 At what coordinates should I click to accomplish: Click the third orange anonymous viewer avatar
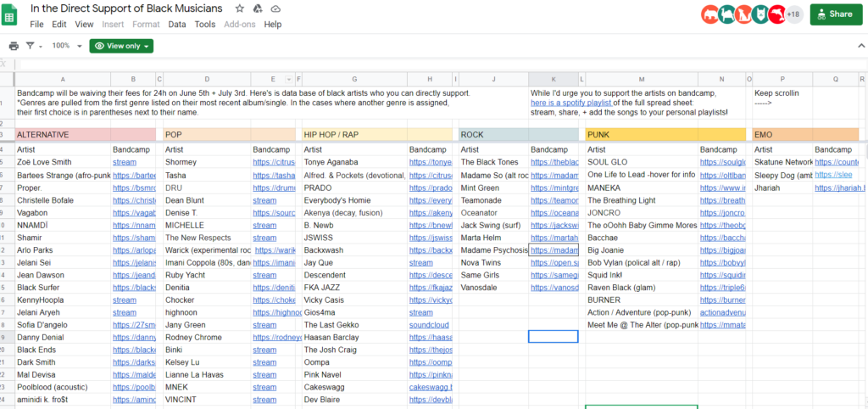tap(743, 14)
